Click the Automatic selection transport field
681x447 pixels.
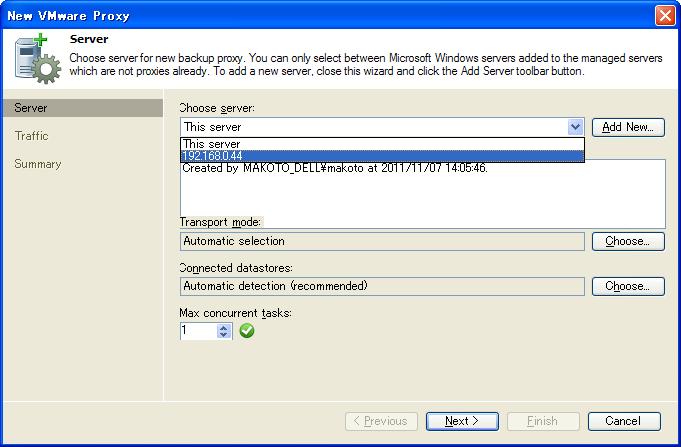(382, 241)
